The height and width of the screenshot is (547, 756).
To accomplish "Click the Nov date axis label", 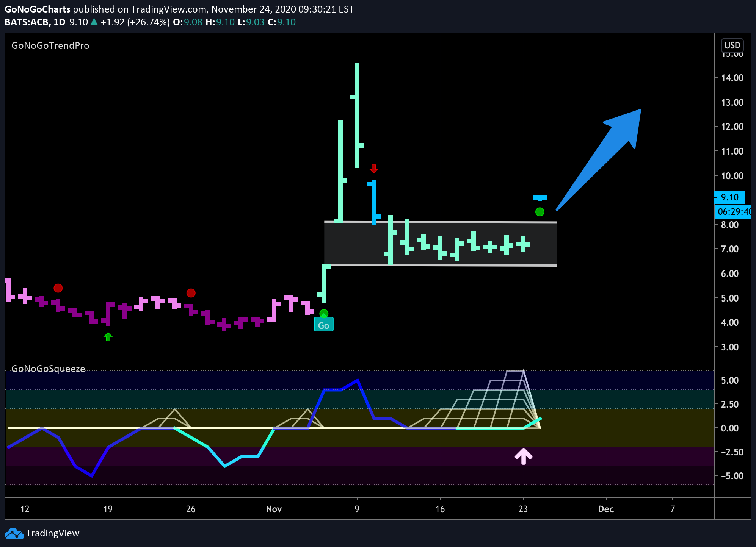I will tap(274, 509).
